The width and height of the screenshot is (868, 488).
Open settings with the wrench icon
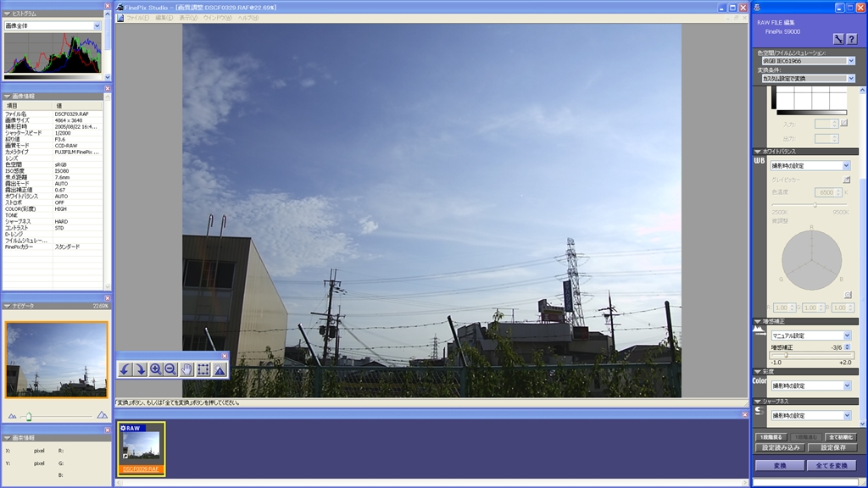[838, 39]
